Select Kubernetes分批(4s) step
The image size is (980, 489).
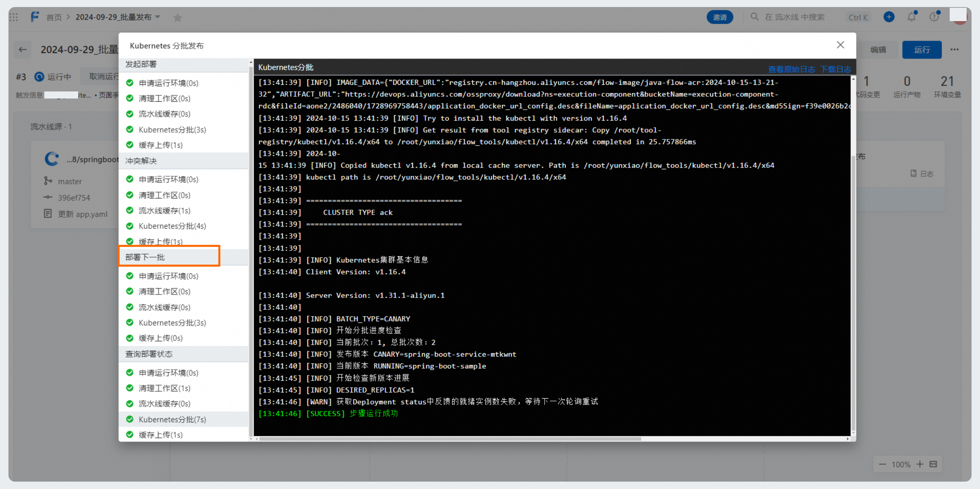click(184, 226)
